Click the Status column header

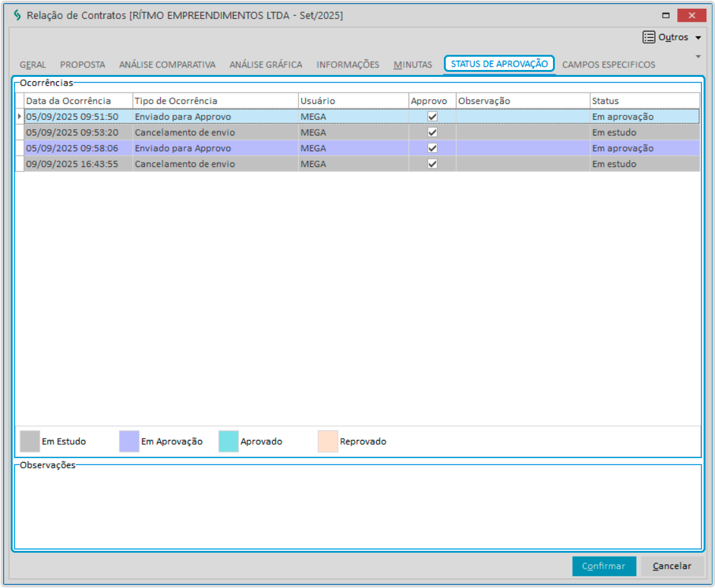tap(645, 101)
